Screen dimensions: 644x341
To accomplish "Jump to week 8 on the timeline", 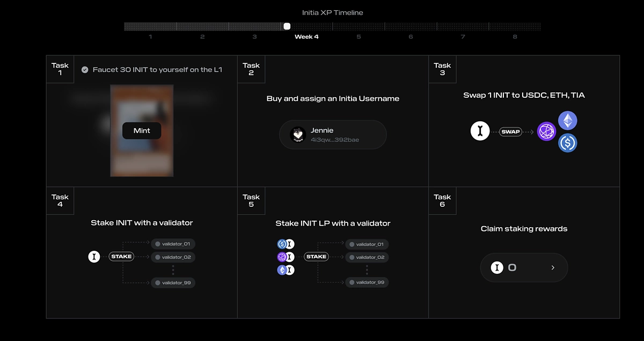I will [x=515, y=37].
